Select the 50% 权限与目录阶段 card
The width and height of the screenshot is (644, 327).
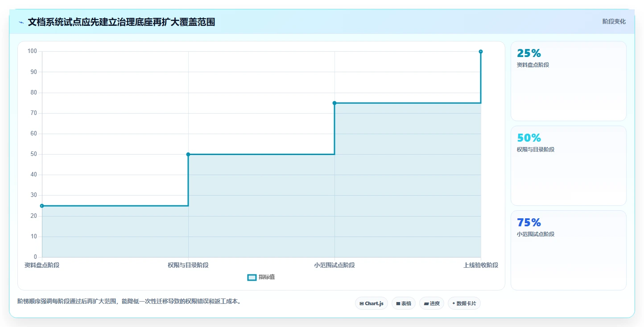click(568, 166)
